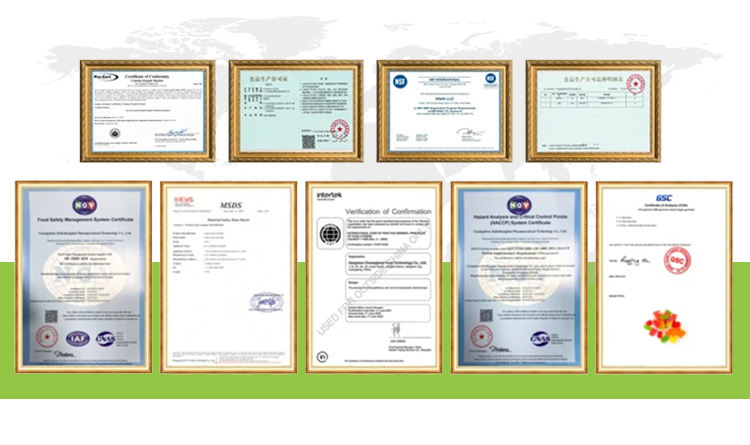
Task: Open the Certificate of Conformity framed certificate
Action: [148, 111]
